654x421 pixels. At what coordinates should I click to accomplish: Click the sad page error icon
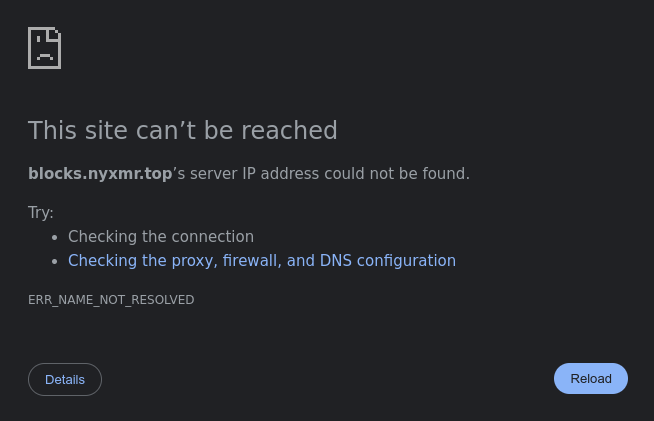(x=45, y=47)
